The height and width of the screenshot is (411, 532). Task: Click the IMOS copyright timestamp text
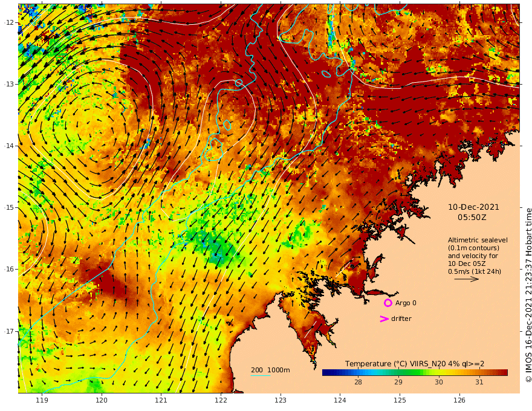pos(528,295)
